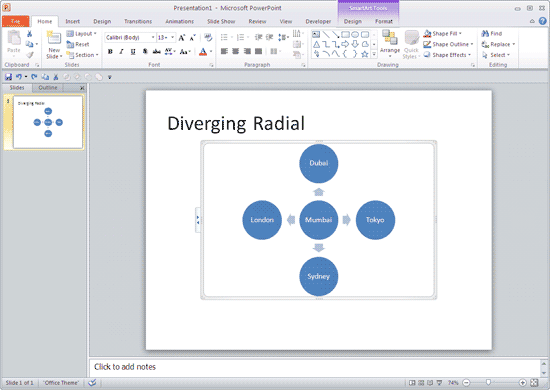The height and width of the screenshot is (390, 550).
Task: Expand the Section dropdown
Action: click(82, 55)
